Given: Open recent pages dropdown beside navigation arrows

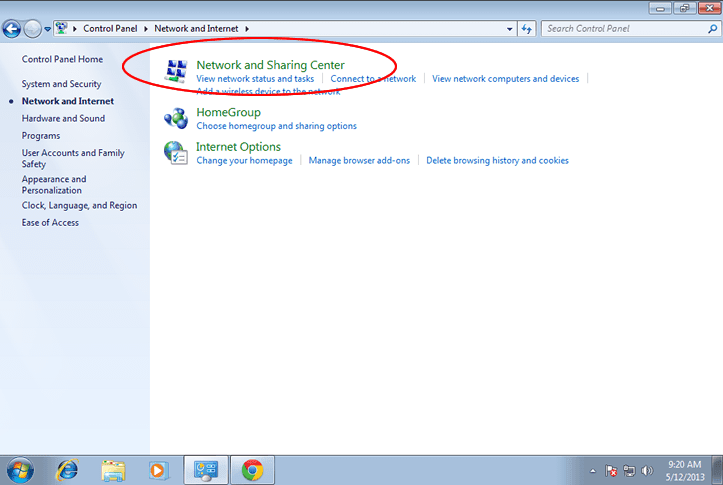Looking at the screenshot, I should tap(47, 29).
